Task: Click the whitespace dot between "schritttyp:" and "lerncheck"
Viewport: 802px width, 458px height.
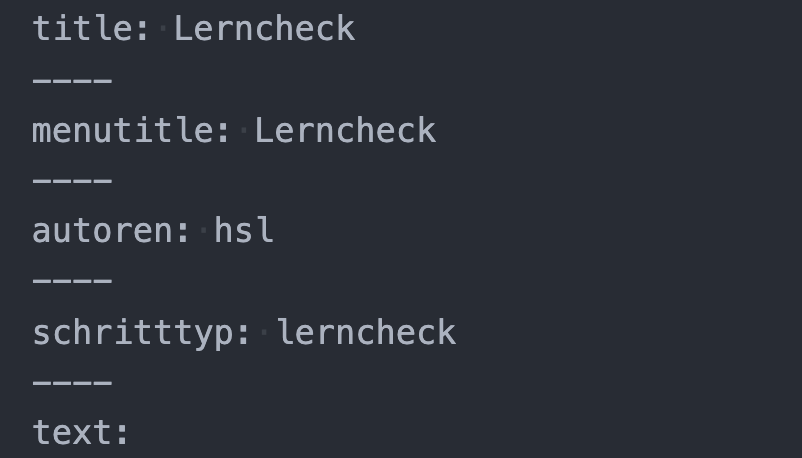Action: coord(264,332)
